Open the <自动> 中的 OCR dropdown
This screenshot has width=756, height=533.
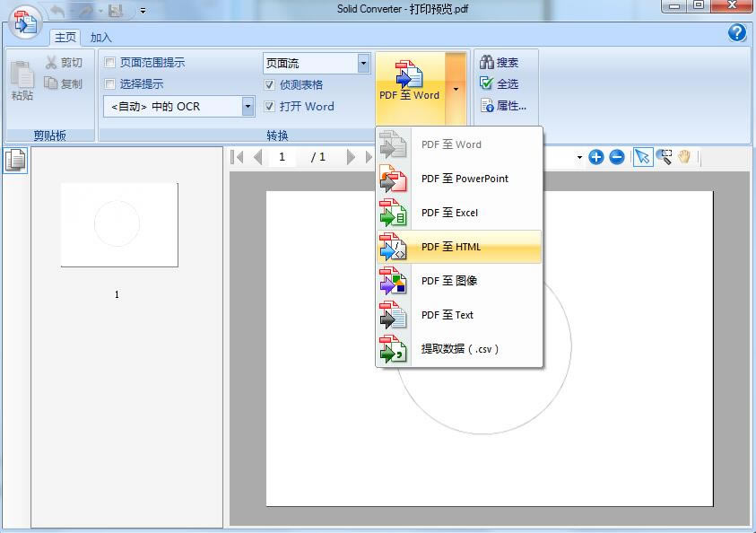coord(248,107)
